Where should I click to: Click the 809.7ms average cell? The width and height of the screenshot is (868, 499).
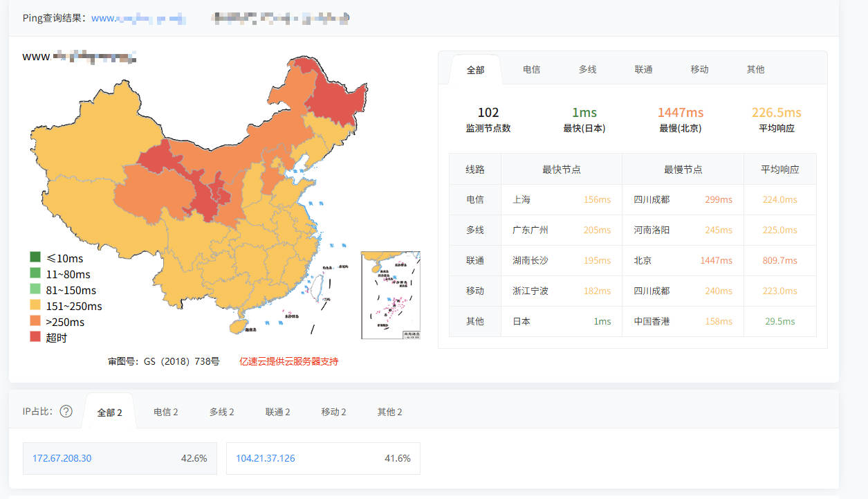[779, 260]
